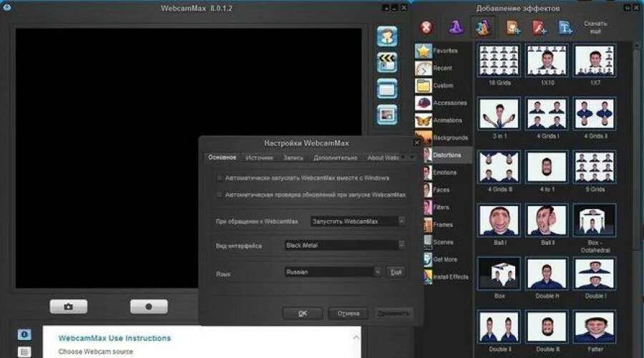Apply the Ball I distortion

499,221
